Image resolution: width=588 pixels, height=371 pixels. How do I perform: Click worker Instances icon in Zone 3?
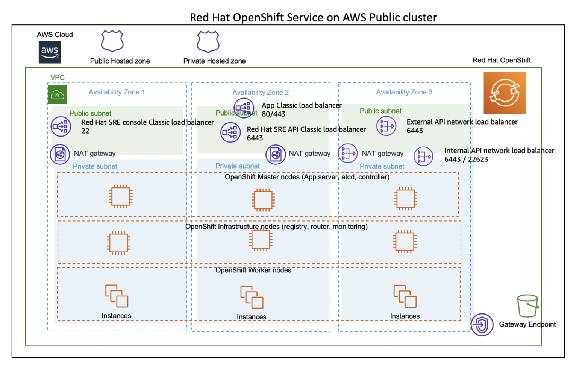[x=405, y=296]
